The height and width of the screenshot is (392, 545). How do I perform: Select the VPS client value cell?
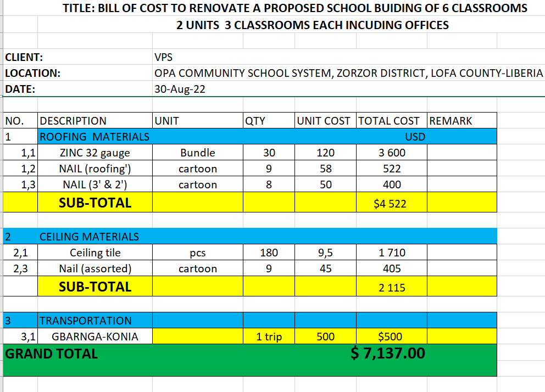pyautogui.click(x=164, y=57)
